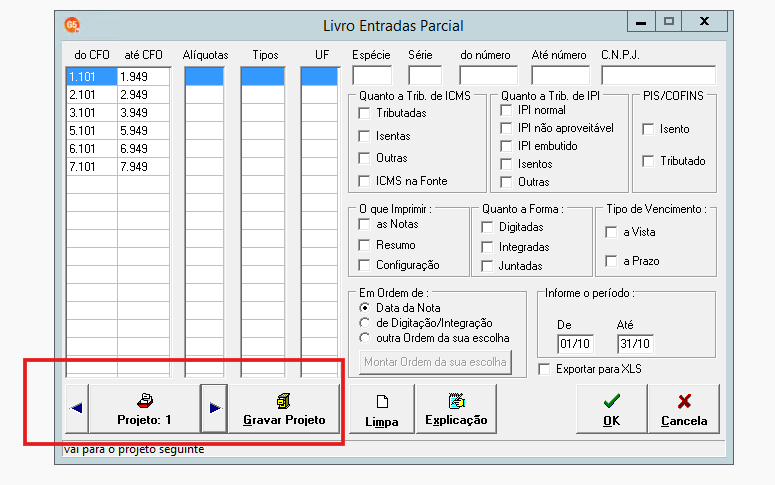The width and height of the screenshot is (775, 485).
Task: Confirm with the OK button
Action: point(611,409)
